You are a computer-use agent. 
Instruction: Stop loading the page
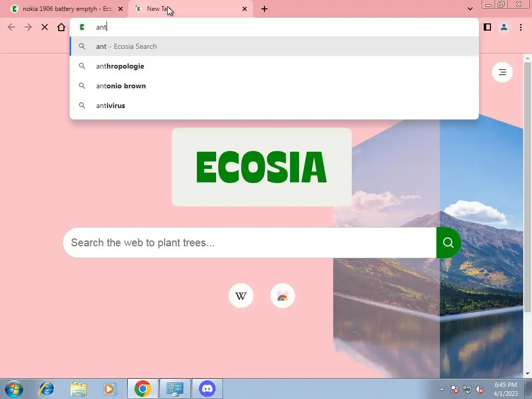point(45,27)
